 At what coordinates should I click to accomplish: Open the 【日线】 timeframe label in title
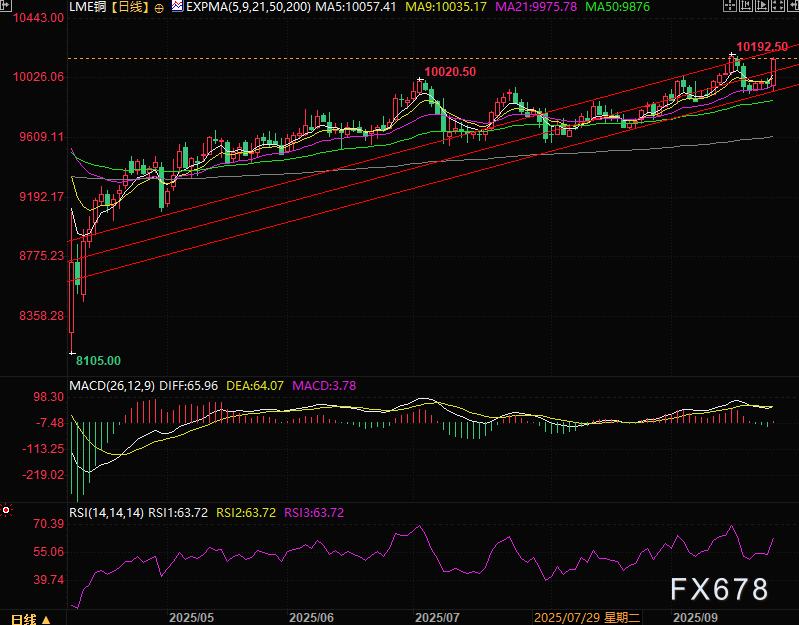(x=128, y=8)
